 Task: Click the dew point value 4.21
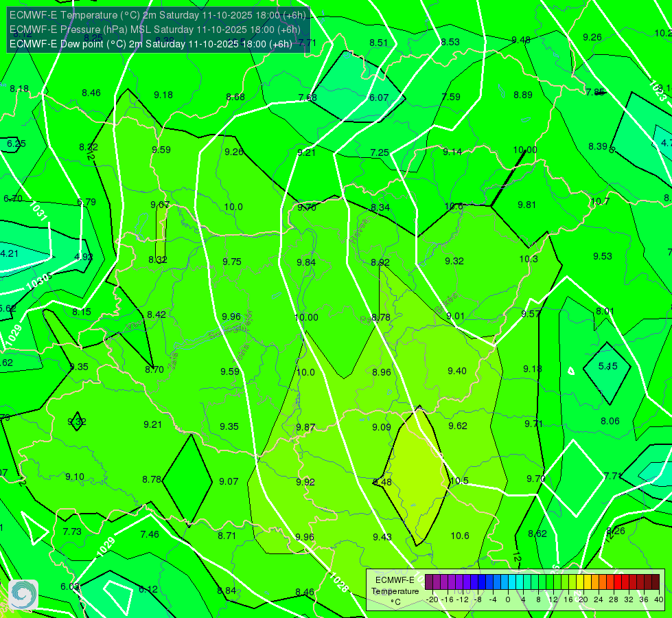click(x=10, y=253)
